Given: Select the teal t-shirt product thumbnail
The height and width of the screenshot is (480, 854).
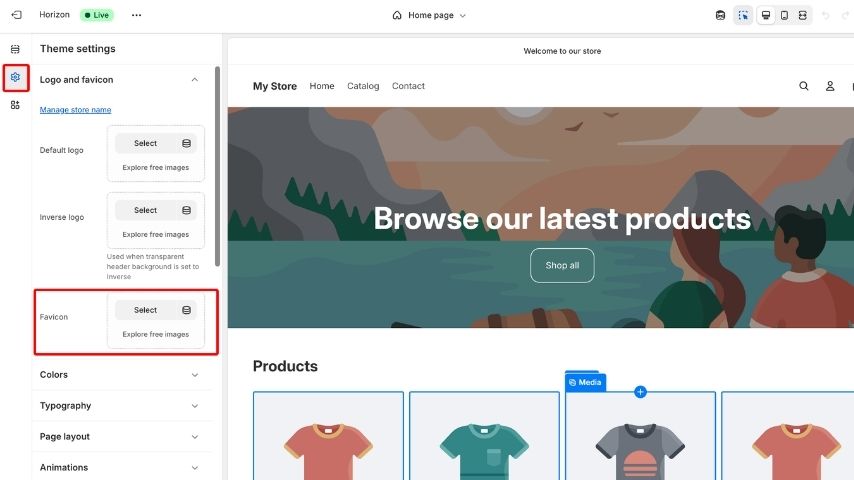Looking at the screenshot, I should [484, 436].
